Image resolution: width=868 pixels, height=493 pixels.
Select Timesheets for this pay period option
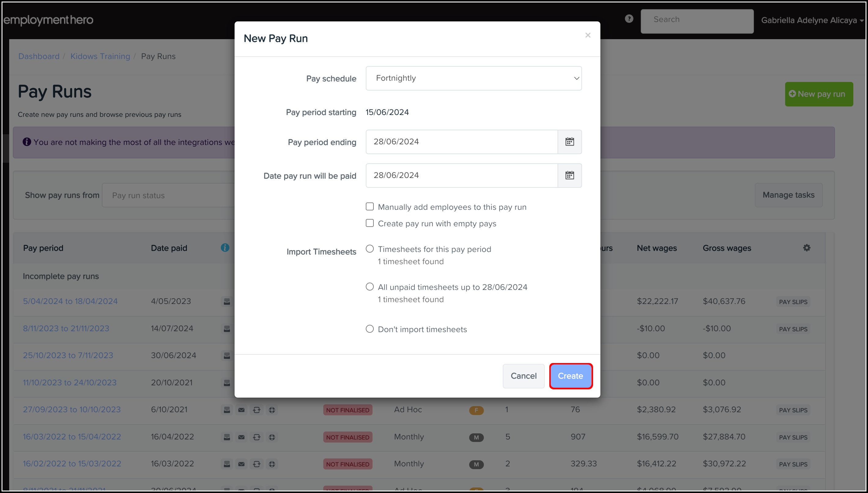(x=370, y=249)
